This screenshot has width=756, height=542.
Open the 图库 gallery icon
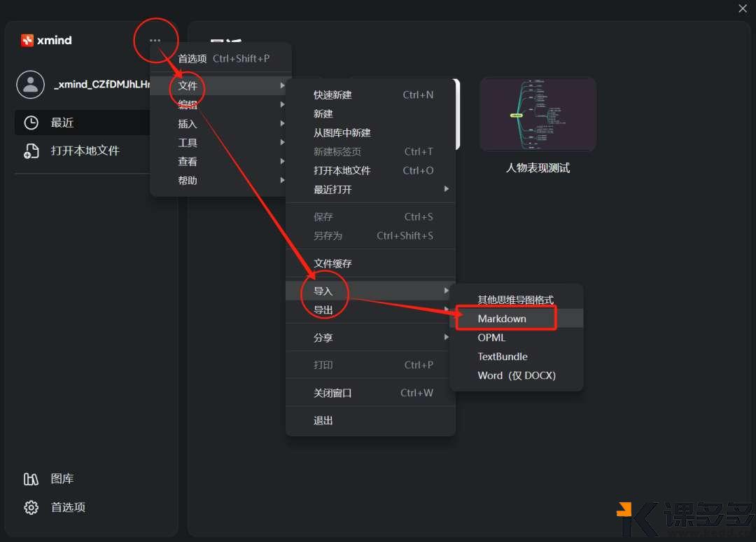31,478
